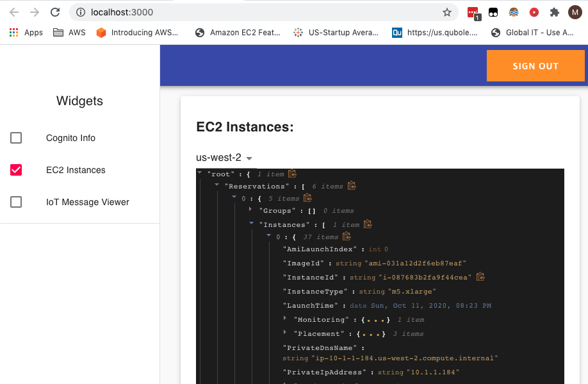
Task: Click the "ami-031a12d2f6eb87eaf" ImageId value
Action: pyautogui.click(x=415, y=263)
